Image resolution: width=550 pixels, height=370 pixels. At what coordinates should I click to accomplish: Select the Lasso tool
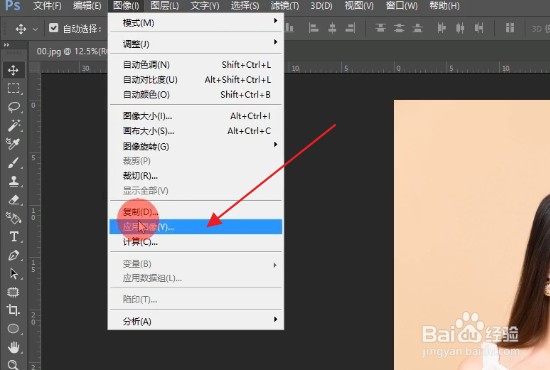[x=13, y=107]
